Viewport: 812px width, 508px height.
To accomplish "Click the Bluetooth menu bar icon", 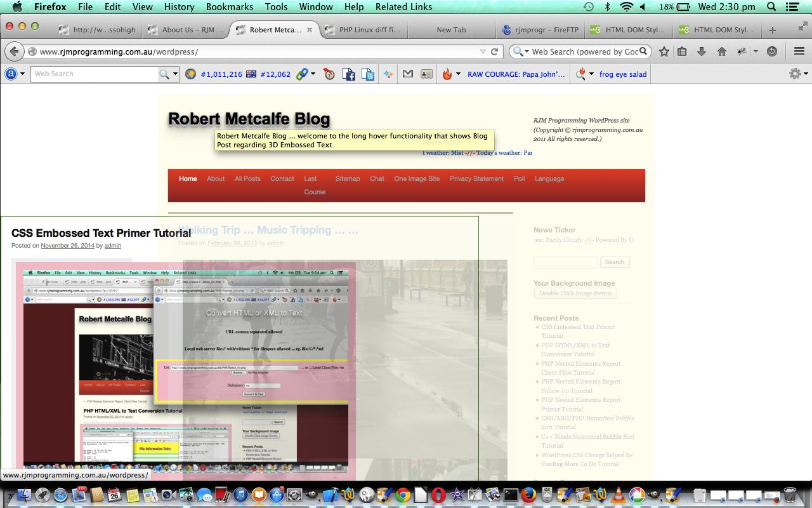I will [607, 7].
